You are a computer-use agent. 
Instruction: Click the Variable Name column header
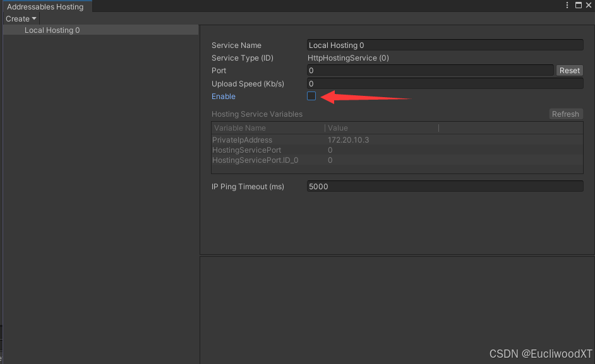(240, 127)
